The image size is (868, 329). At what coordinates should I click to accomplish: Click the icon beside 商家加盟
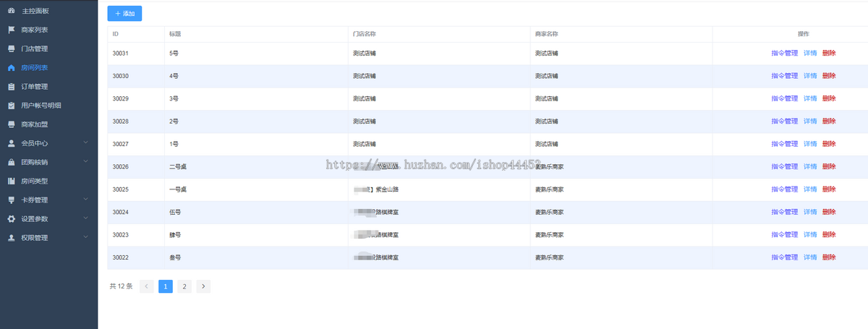(x=11, y=124)
